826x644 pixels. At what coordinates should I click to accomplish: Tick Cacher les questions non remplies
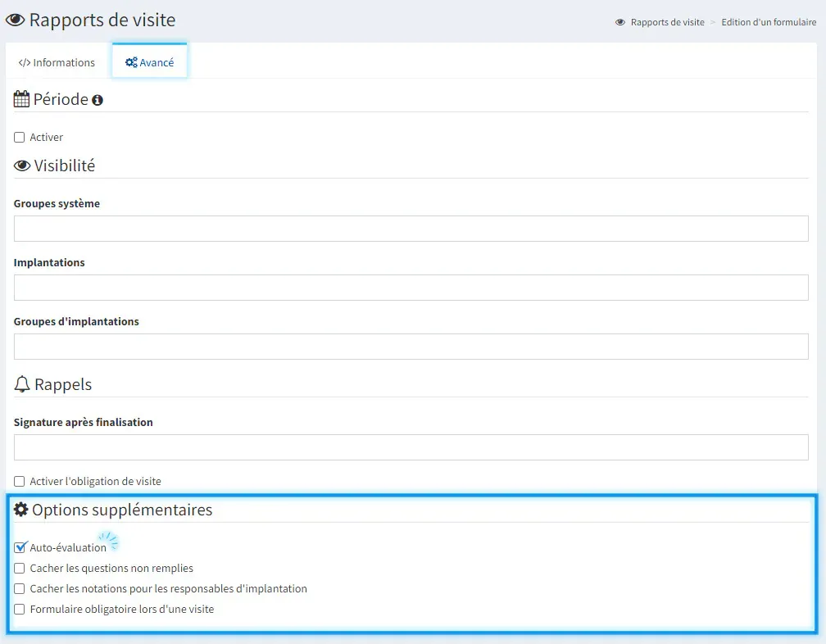tap(20, 568)
